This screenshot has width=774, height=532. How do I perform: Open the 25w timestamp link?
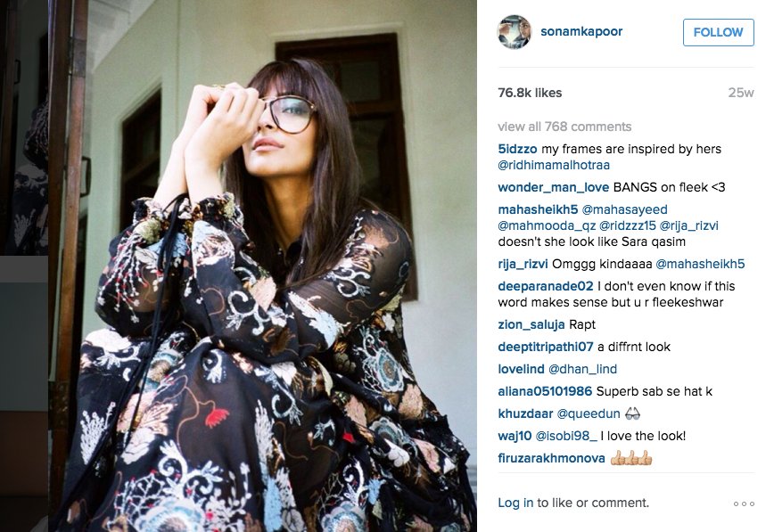click(x=741, y=93)
